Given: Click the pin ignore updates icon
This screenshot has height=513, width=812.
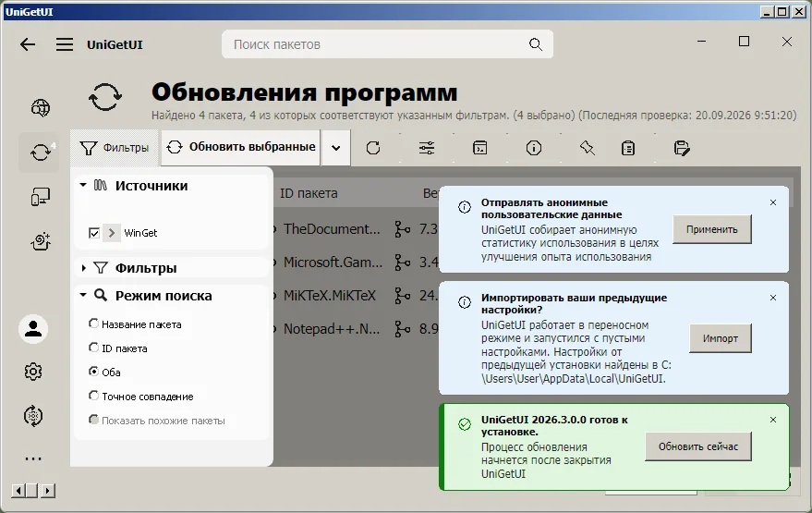Looking at the screenshot, I should (x=587, y=148).
